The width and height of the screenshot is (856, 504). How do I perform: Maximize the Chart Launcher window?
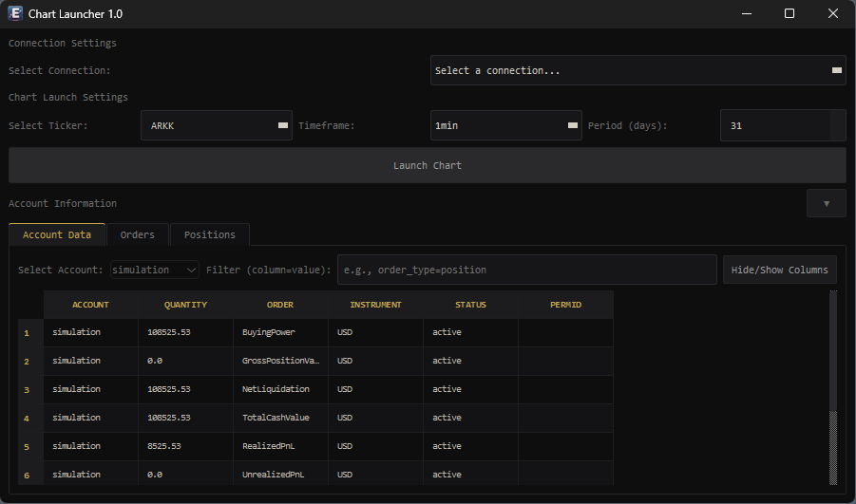point(789,13)
